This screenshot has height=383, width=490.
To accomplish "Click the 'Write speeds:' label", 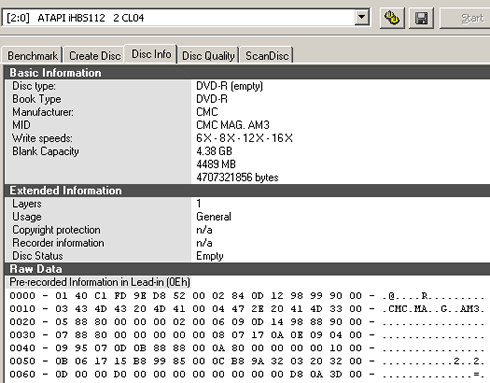I will pos(42,138).
